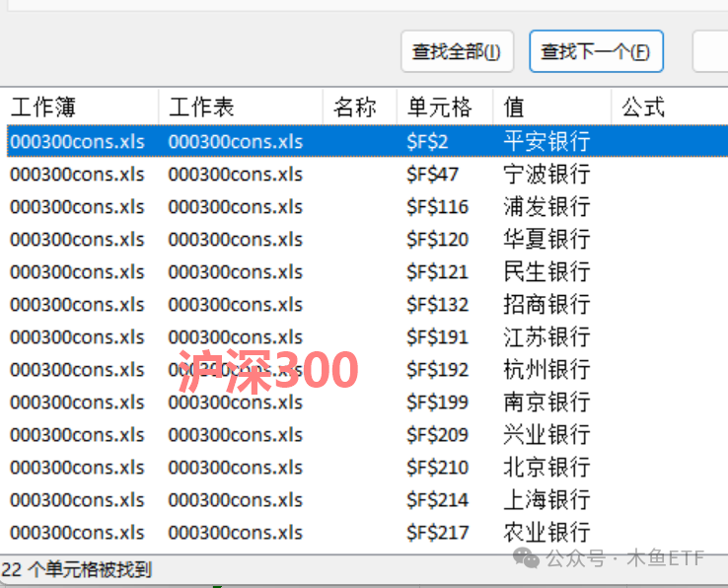Click cell reference $F$217
The width and height of the screenshot is (728, 588).
[437, 533]
